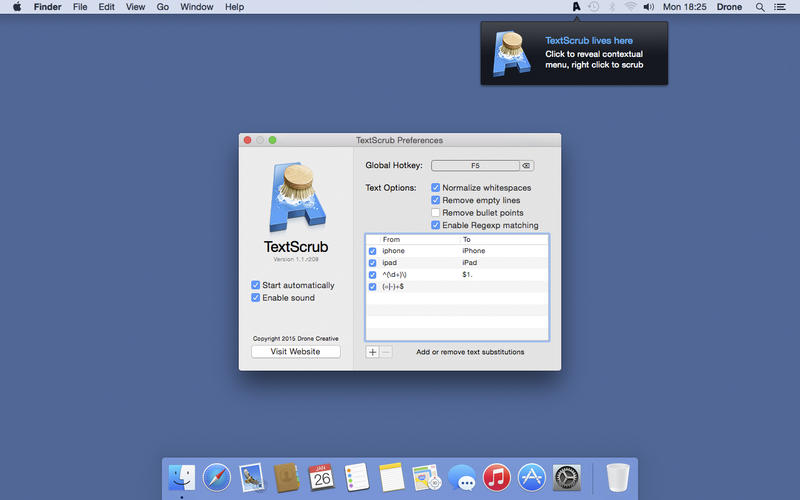Open the App Store from the Dock
Image resolution: width=800 pixels, height=500 pixels.
(x=532, y=478)
